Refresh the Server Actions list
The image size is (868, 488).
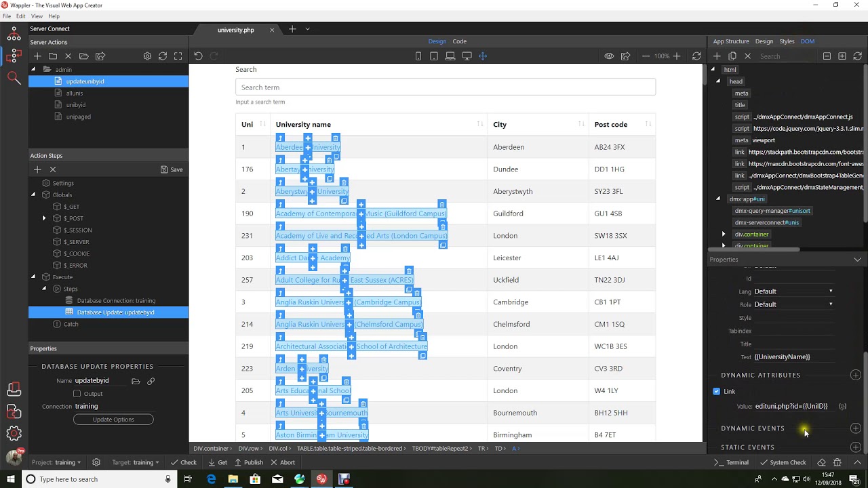[x=163, y=56]
